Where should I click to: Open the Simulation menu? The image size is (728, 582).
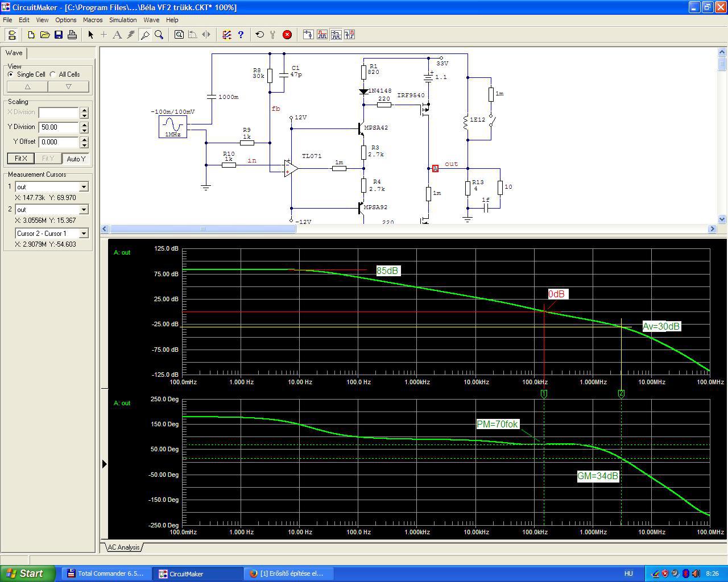(123, 20)
